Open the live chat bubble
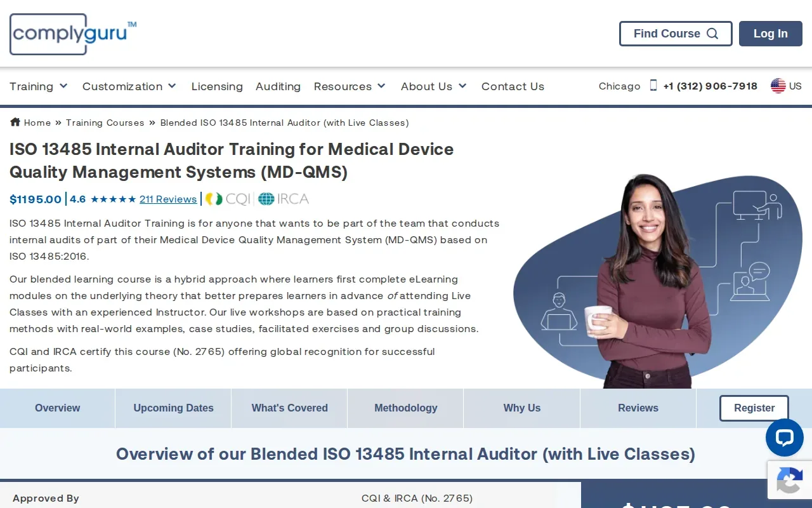 [x=785, y=438]
